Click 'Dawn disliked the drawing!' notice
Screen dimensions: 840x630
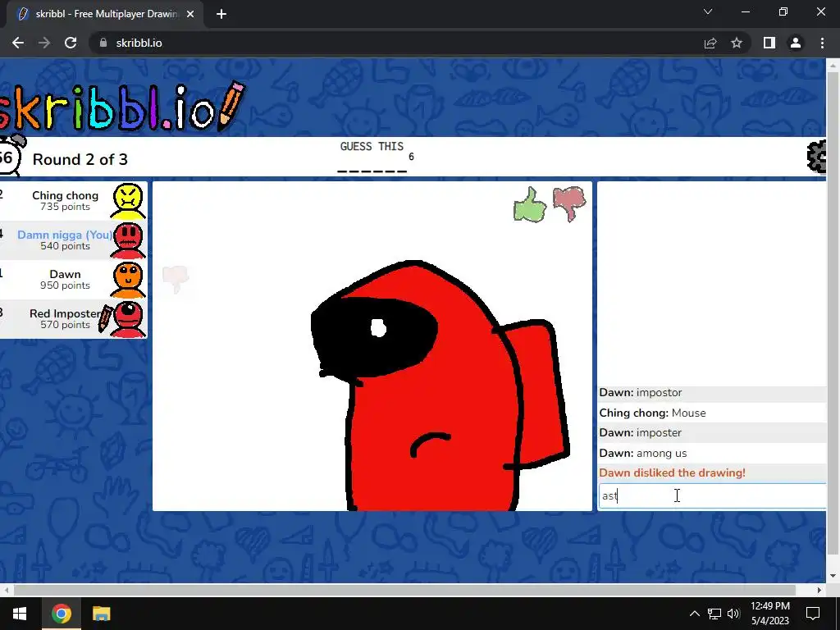[x=672, y=473]
